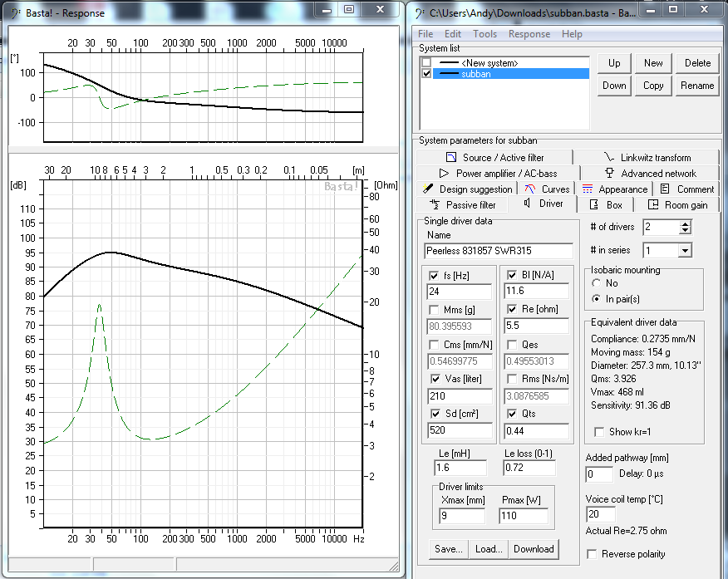728x579 pixels.
Task: Select the Comment tab
Action: (x=686, y=189)
